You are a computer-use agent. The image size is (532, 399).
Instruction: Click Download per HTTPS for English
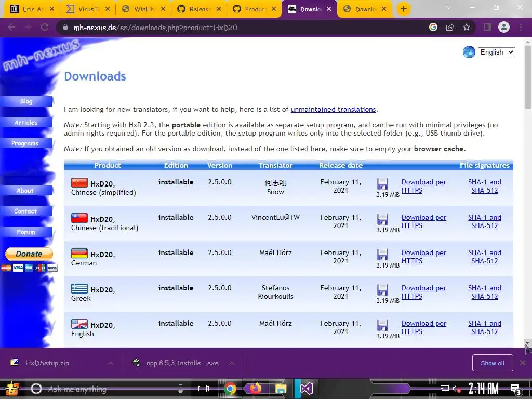pos(424,327)
